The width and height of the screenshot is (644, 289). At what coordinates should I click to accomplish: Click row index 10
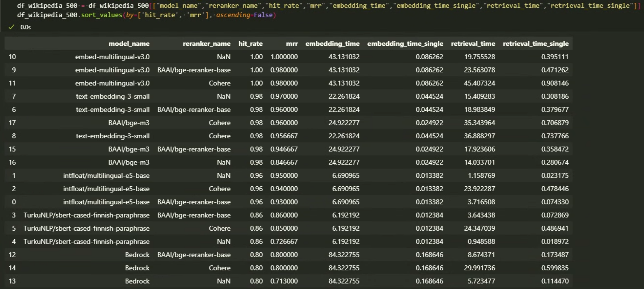(12, 57)
